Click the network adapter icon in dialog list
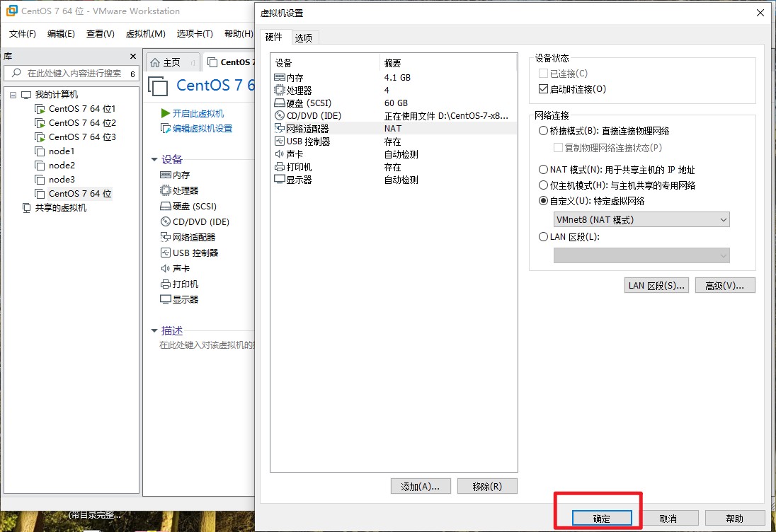This screenshot has height=532, width=776. [x=280, y=128]
